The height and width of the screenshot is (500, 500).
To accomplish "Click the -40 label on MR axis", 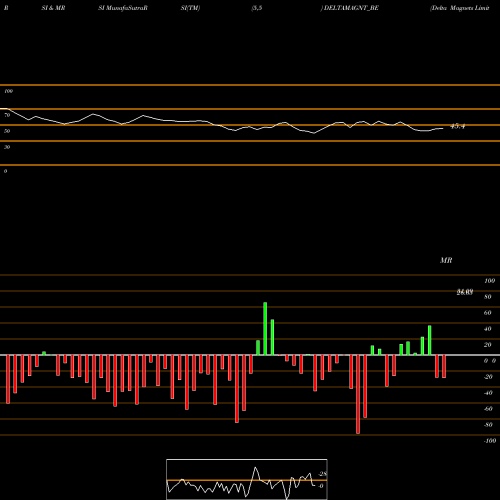I will click(488, 393).
